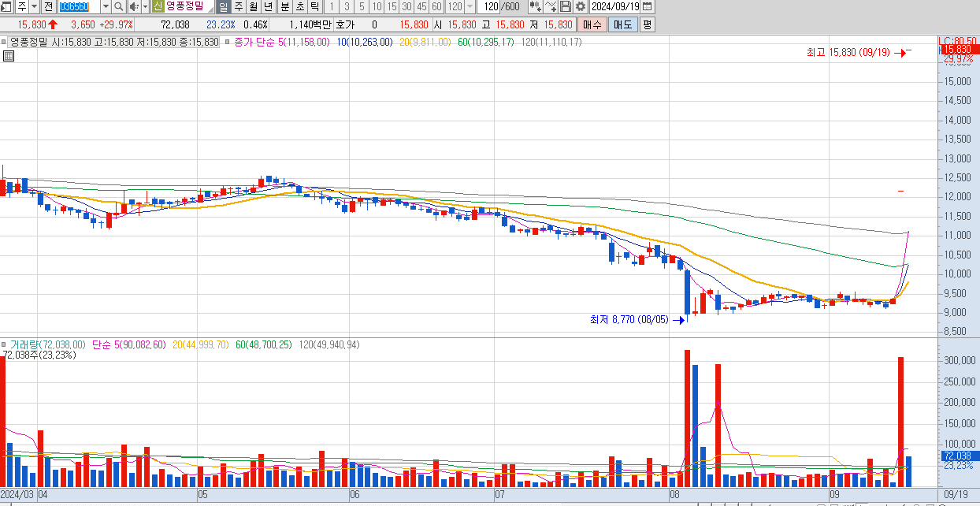
Task: Toggle the 영풍정밀 price series legend marker
Action: coord(5,42)
